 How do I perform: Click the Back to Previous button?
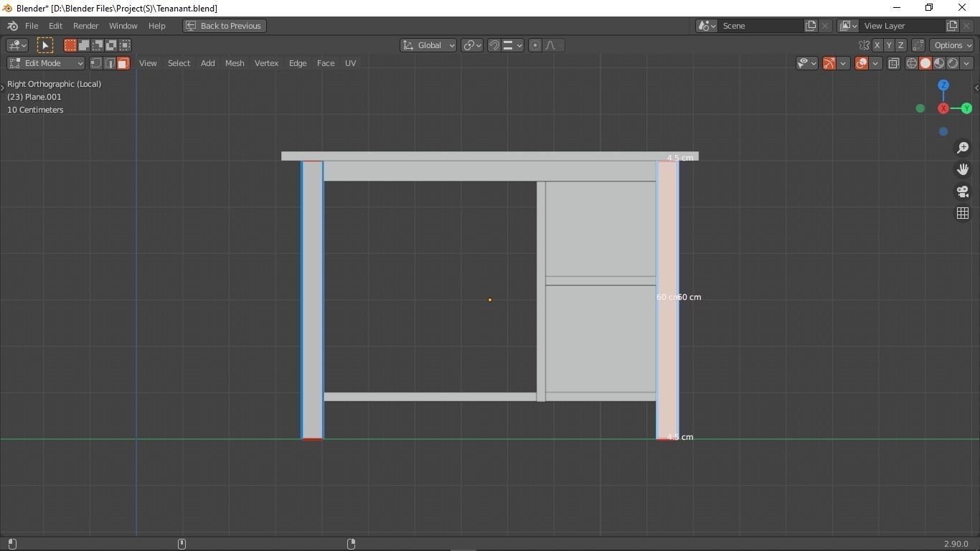tap(225, 26)
